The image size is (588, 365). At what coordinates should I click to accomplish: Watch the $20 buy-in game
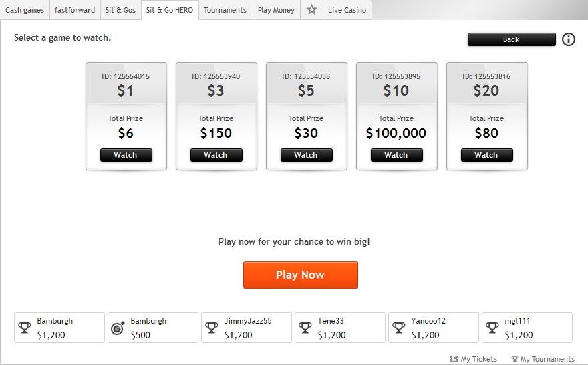(x=486, y=155)
